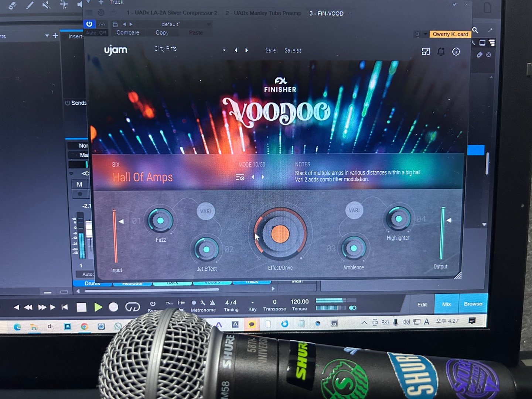The height and width of the screenshot is (399, 532).
Task: Switch to the Mix tab
Action: (x=447, y=304)
